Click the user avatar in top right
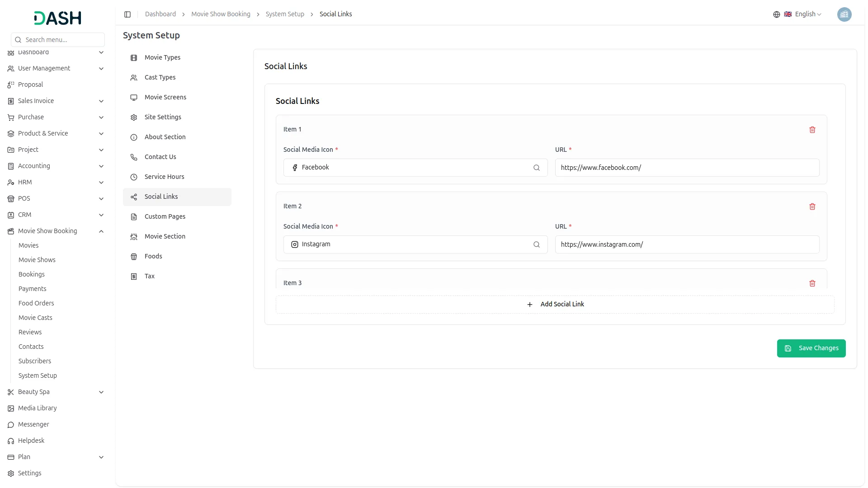 pos(844,14)
